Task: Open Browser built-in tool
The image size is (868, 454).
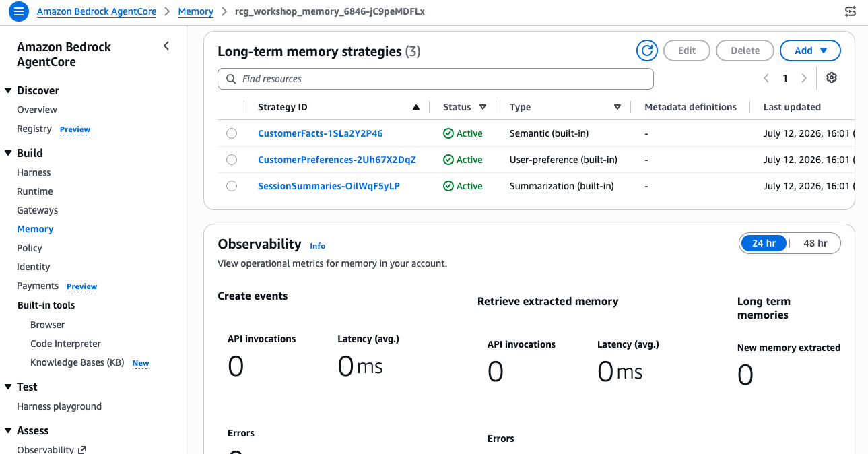Action: pyautogui.click(x=48, y=325)
